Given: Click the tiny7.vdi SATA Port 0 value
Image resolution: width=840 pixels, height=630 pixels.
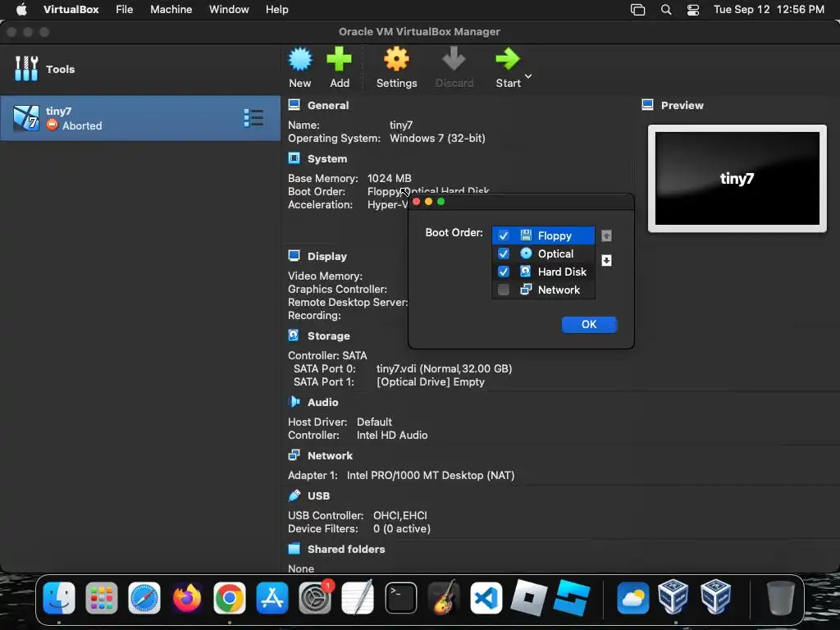Looking at the screenshot, I should (444, 368).
